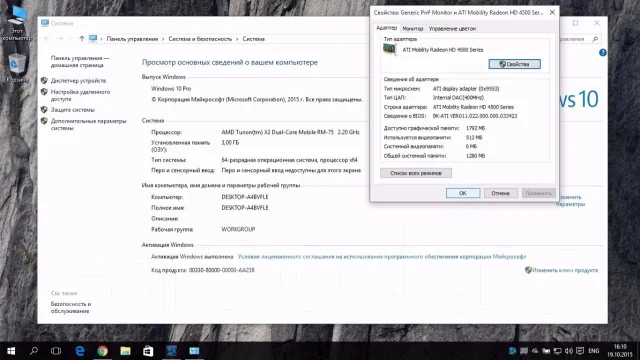Select the 'Windows 10 Pro' edition text
This screenshot has height=360, width=640.
(171, 89)
